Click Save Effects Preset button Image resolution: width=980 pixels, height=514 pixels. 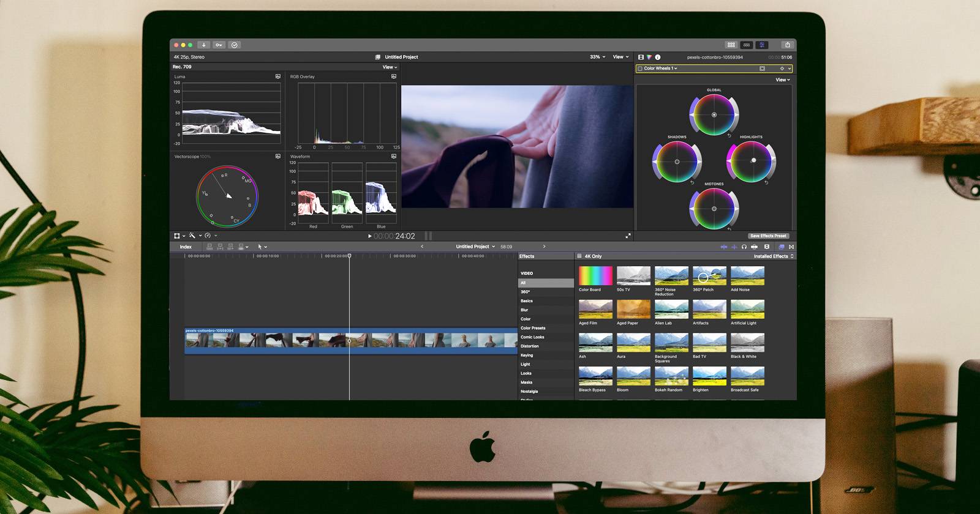pyautogui.click(x=768, y=236)
